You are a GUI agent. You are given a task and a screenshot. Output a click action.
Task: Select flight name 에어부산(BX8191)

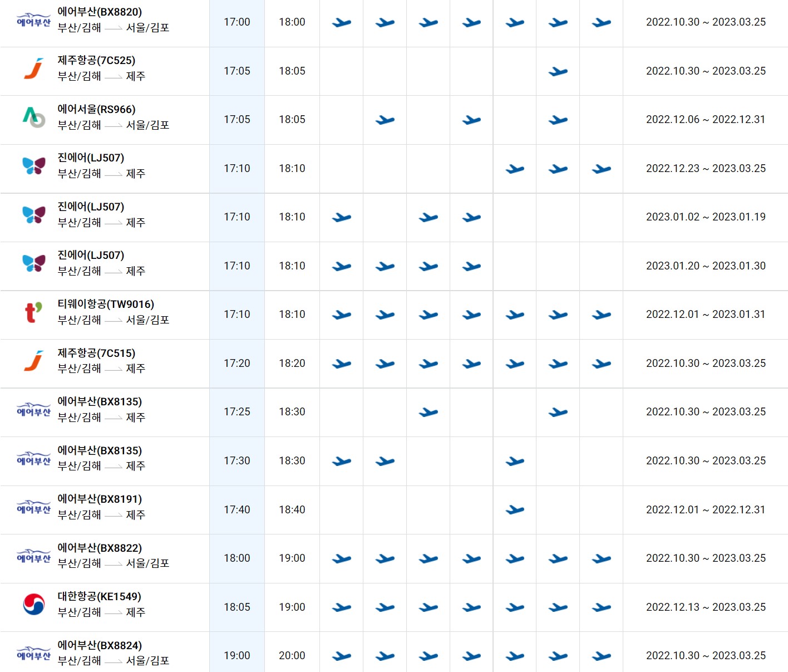tap(100, 499)
